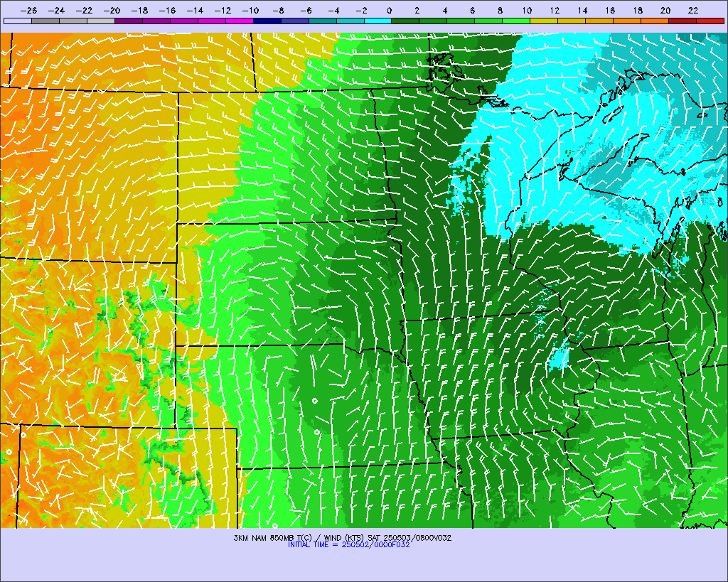
Task: Click the positive 8 legend label
Action: click(x=500, y=10)
